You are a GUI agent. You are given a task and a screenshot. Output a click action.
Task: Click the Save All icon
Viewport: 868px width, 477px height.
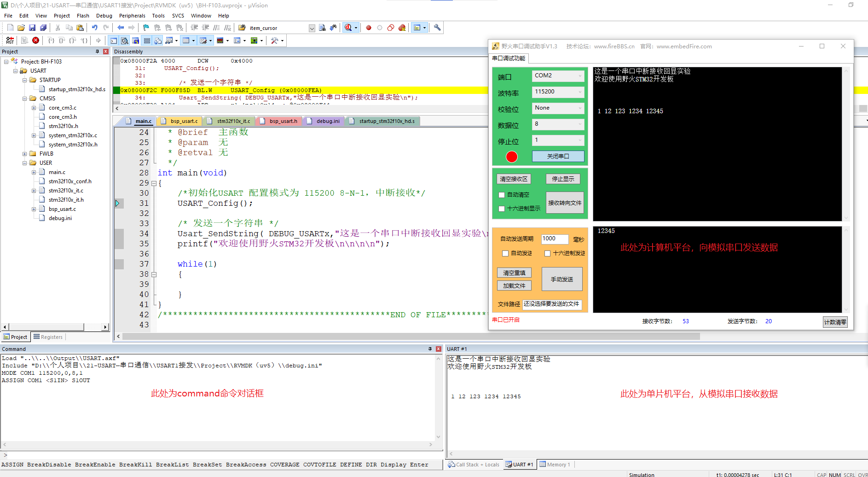43,28
